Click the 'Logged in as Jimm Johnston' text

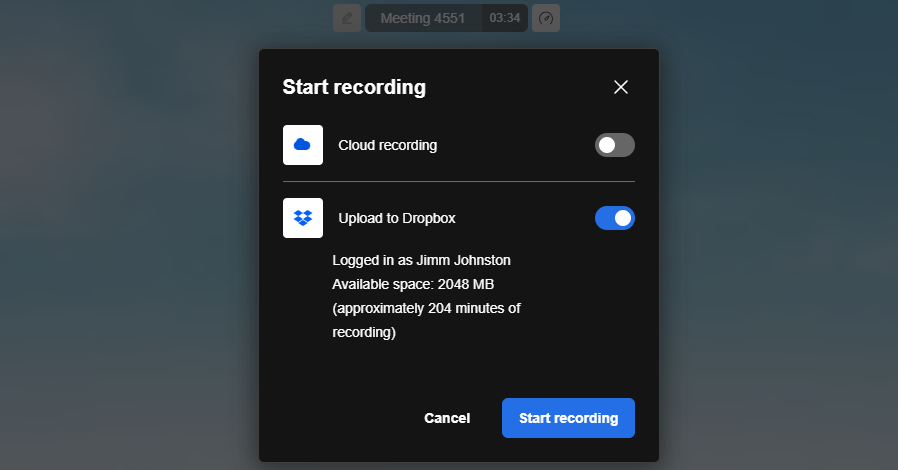coord(422,260)
